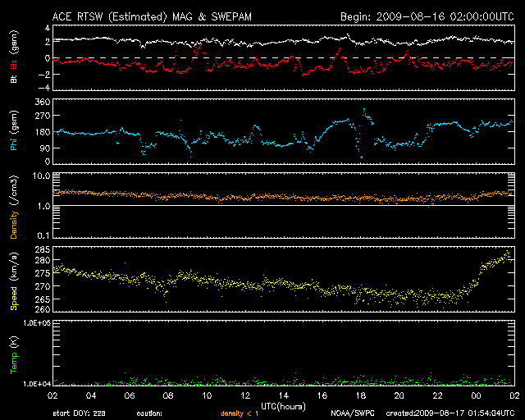Click the '20' hour tick label

point(399,396)
